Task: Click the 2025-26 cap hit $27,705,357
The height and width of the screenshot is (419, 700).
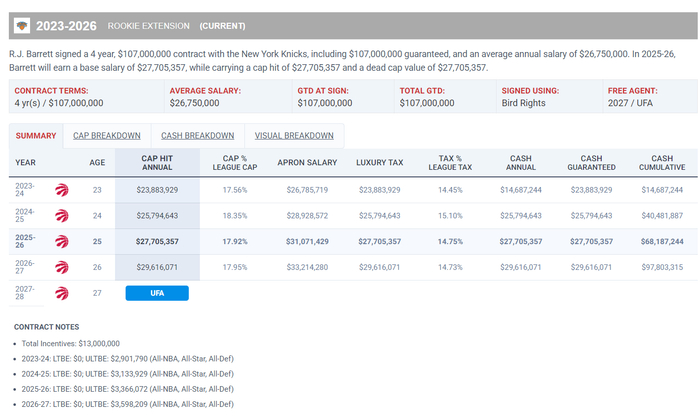Action: [x=157, y=241]
